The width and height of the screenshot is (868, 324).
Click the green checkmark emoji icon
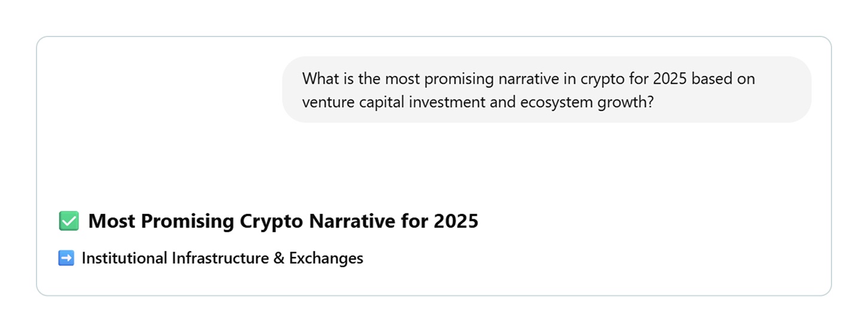pos(69,221)
